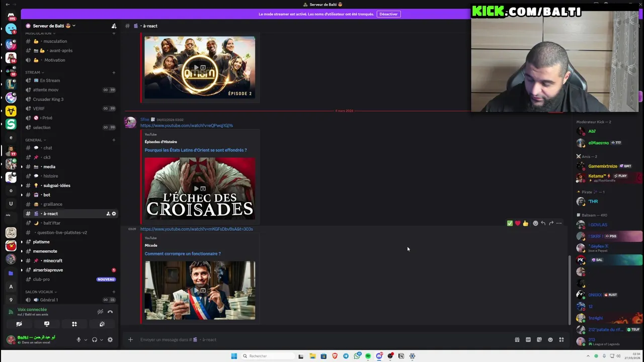Viewport: 644px width, 362px height.
Task: Click the à-react create invite icon
Action: pos(108,214)
